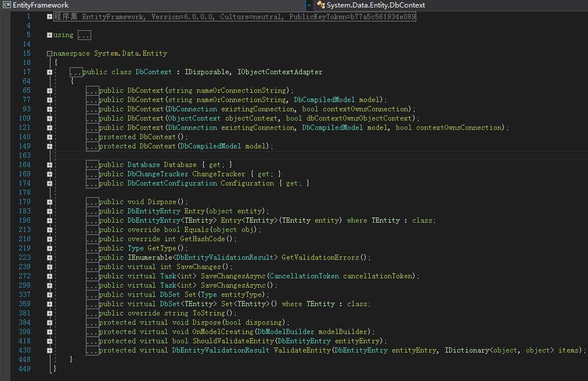Expand Dispose(bool disposing) on line 384

pyautogui.click(x=49, y=322)
